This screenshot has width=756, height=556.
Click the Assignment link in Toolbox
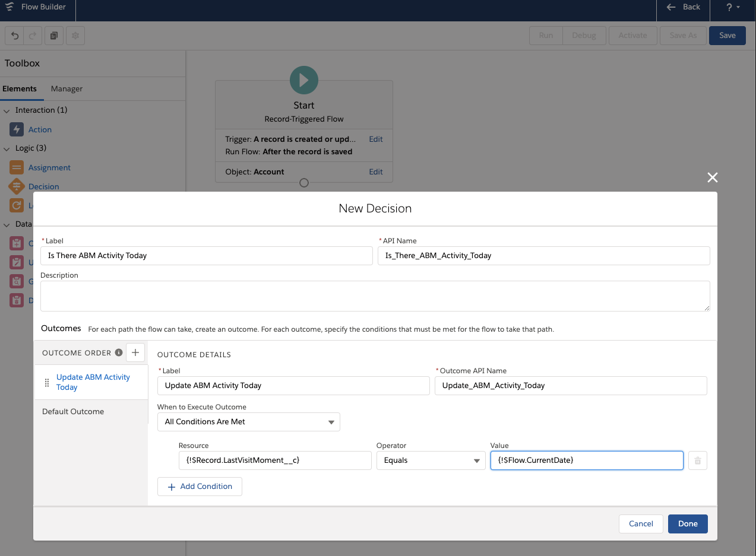(x=49, y=168)
